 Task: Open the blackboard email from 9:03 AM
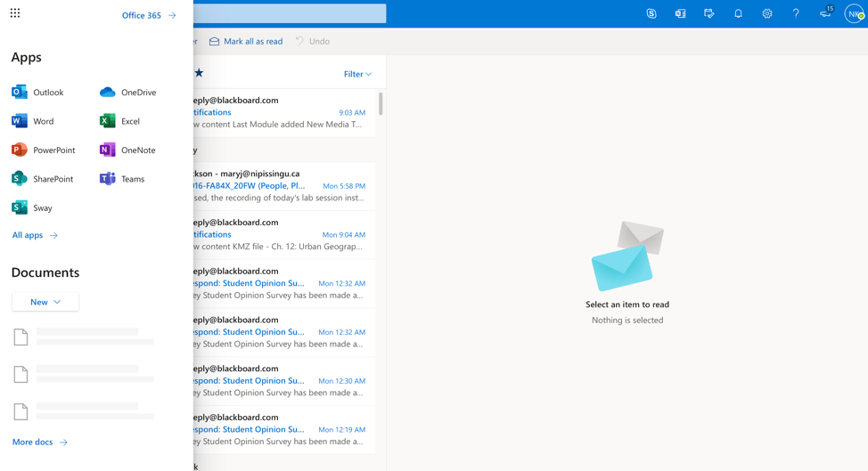[x=284, y=112]
